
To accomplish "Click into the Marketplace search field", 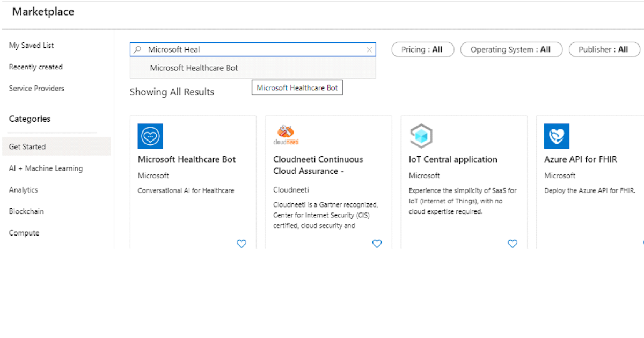I will coord(253,49).
